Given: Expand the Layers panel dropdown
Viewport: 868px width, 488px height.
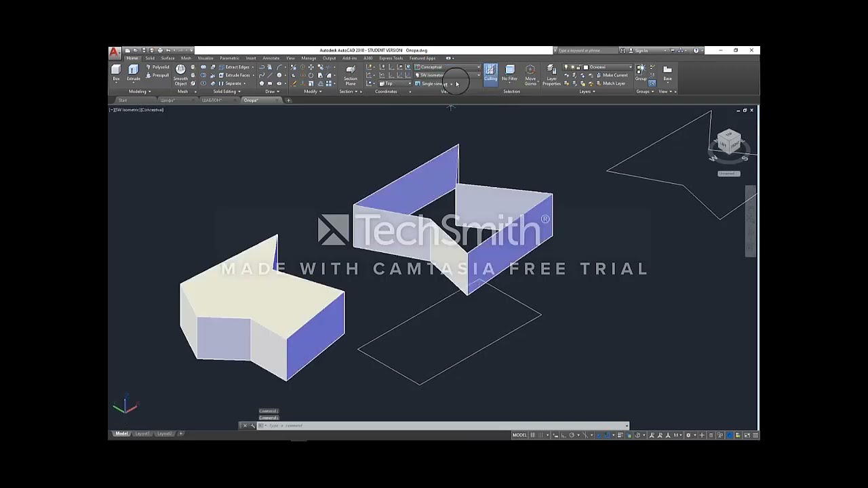Looking at the screenshot, I should coord(587,91).
